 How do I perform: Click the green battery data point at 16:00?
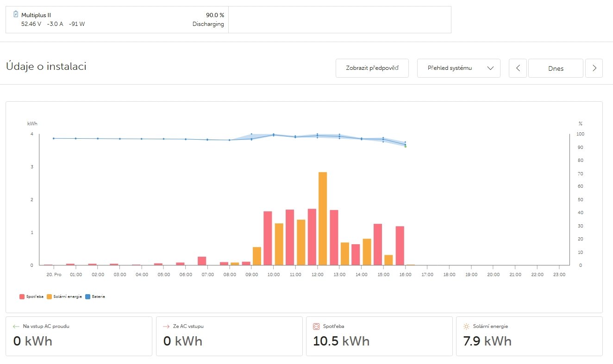406,147
